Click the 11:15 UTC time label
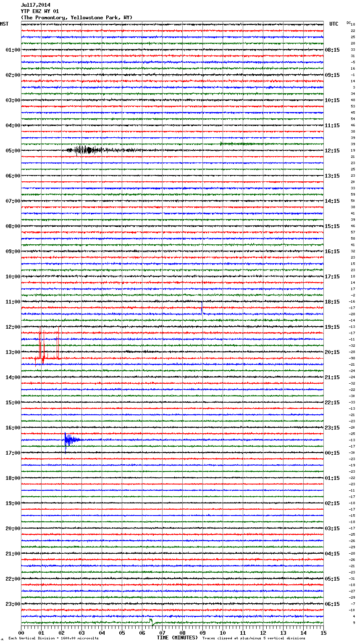The height and width of the screenshot is (644, 357). 332,126
